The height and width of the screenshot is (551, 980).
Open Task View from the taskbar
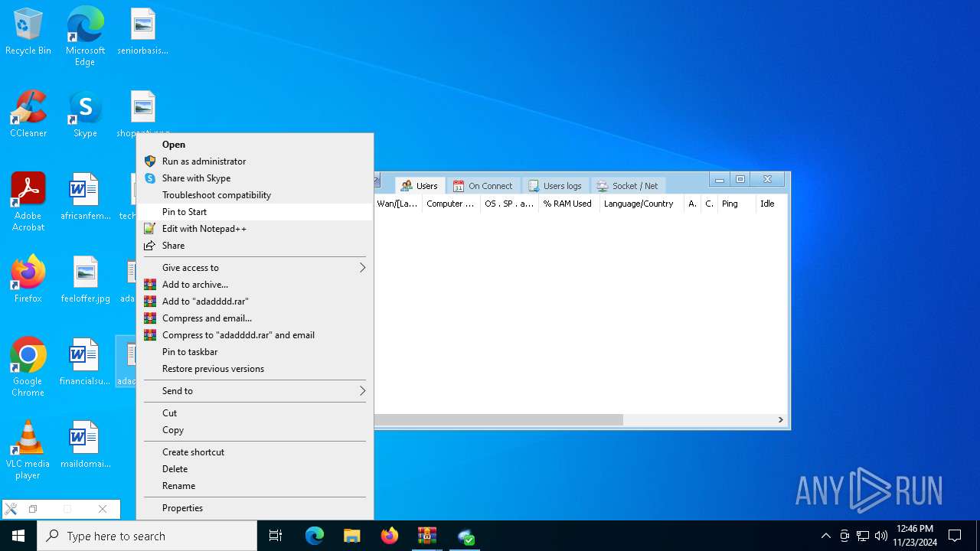click(276, 536)
